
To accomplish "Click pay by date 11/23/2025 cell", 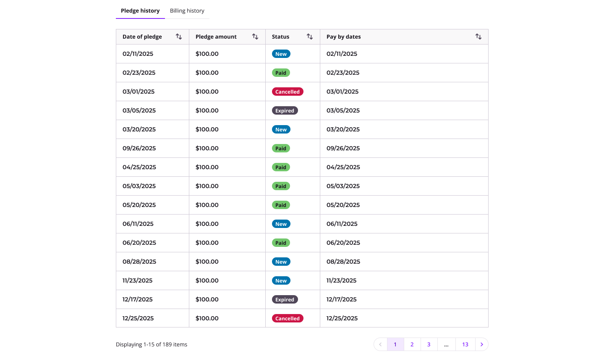I will pos(341,280).
